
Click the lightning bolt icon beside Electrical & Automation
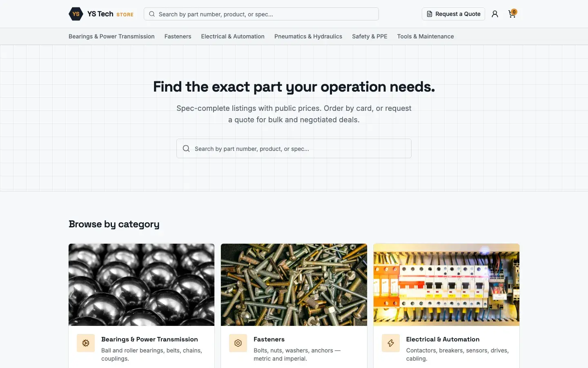coord(391,343)
